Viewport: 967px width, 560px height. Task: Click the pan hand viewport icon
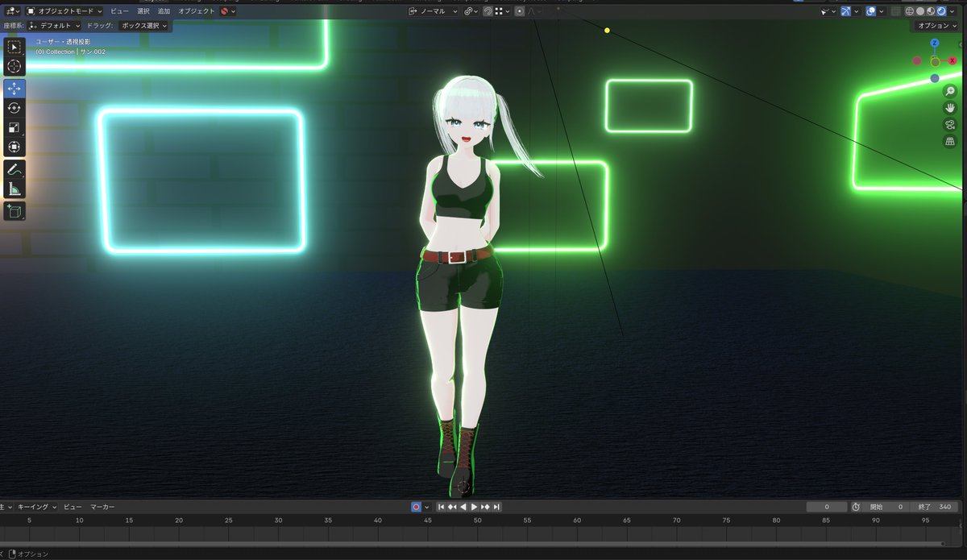point(950,108)
